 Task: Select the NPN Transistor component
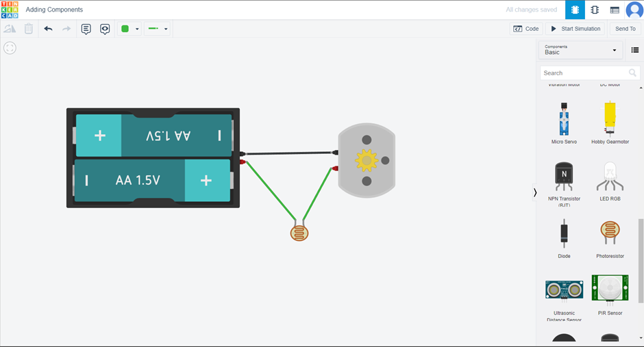[564, 183]
